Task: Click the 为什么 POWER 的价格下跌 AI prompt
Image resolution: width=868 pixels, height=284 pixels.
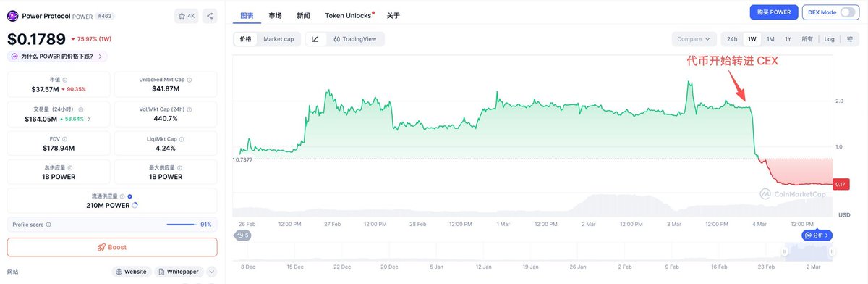Action: click(x=57, y=56)
